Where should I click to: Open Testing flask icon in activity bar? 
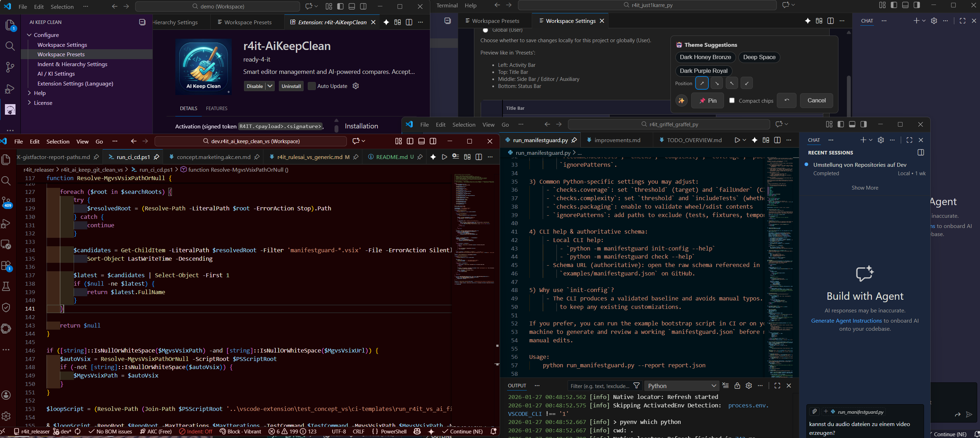pyautogui.click(x=6, y=286)
